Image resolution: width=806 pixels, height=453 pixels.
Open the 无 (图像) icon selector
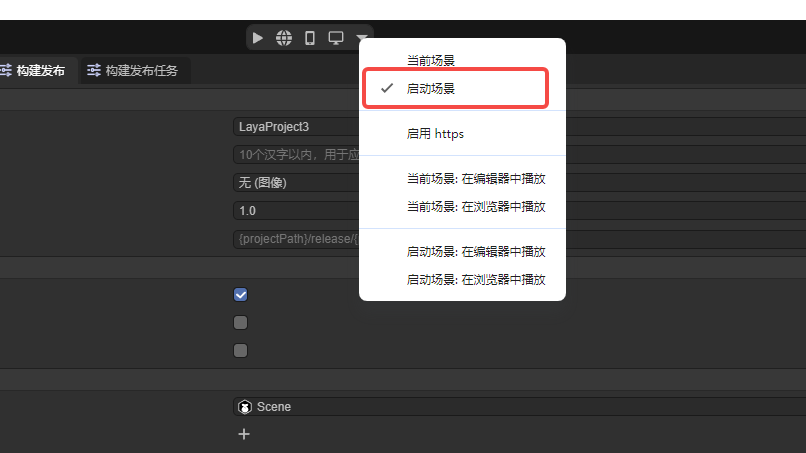tap(295, 183)
